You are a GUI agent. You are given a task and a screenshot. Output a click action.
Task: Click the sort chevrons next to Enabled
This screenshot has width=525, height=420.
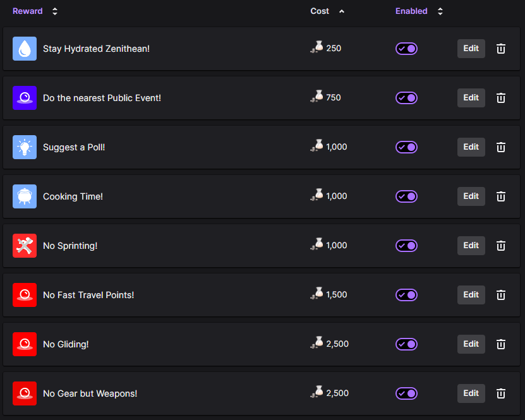click(440, 11)
